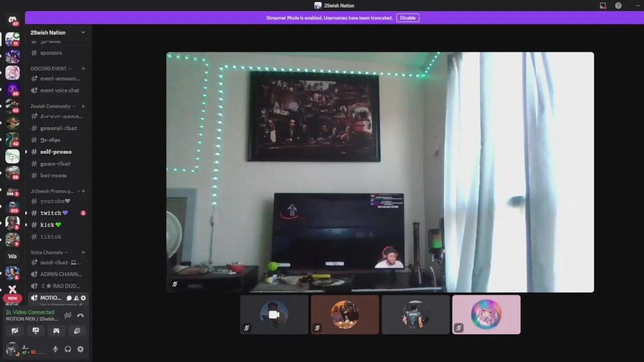Open the server with 312 notification badge
Screen dimensions: 644x362
coord(13,206)
